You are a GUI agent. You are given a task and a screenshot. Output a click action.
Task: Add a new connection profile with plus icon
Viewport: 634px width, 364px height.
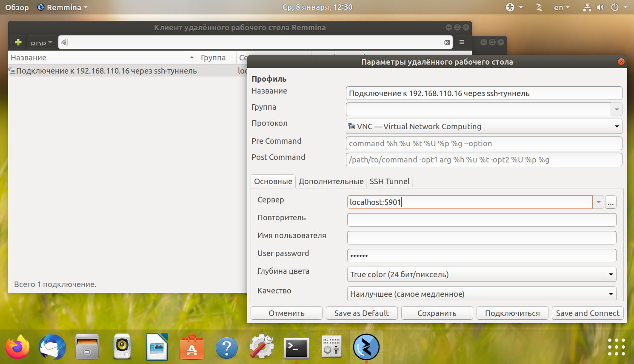pos(18,42)
